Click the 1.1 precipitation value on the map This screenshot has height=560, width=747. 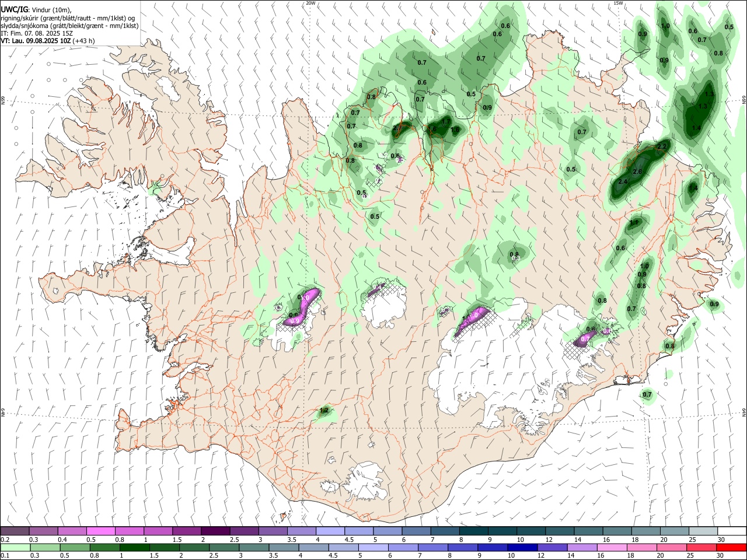pyautogui.click(x=634, y=222)
